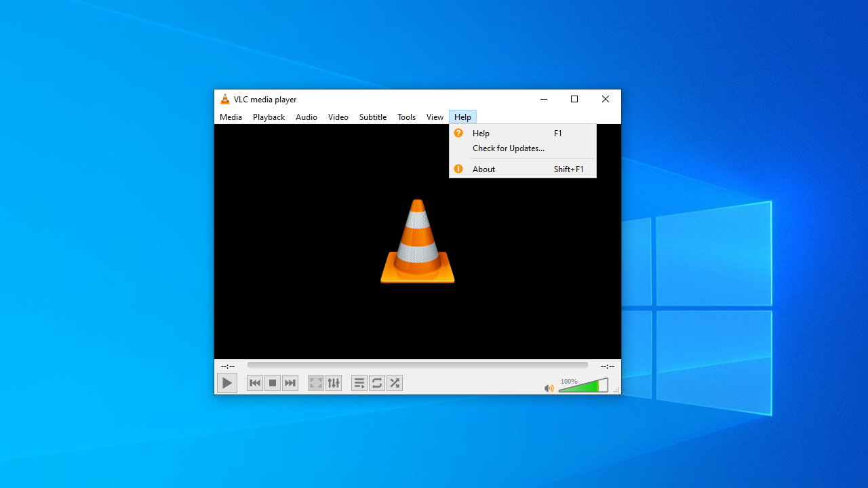The image size is (868, 488).
Task: Open the Tools menu
Action: coord(406,117)
